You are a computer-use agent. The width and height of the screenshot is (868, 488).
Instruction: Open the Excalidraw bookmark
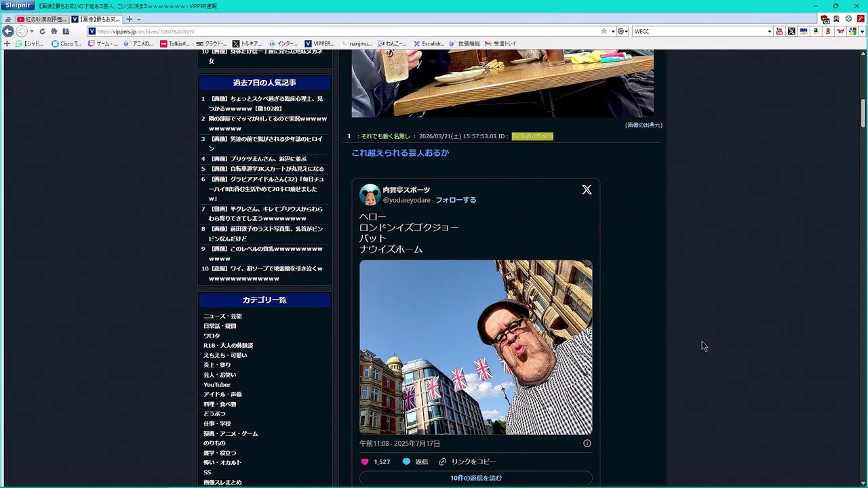click(429, 43)
